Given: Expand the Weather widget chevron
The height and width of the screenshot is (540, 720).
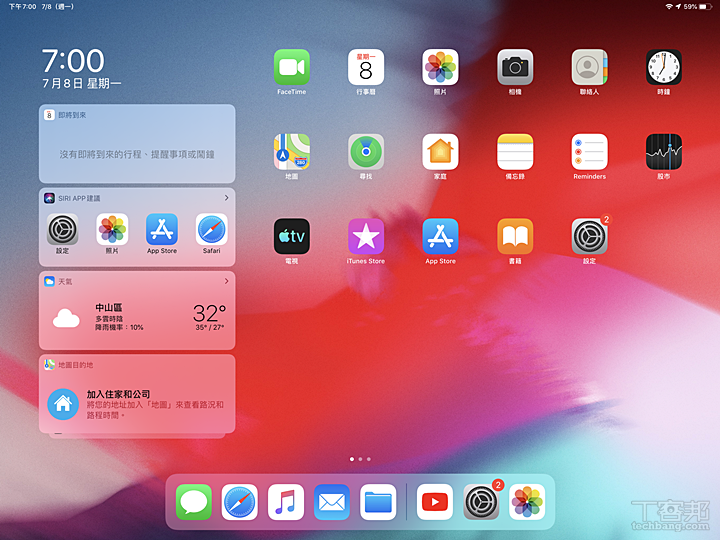Looking at the screenshot, I should (226, 281).
